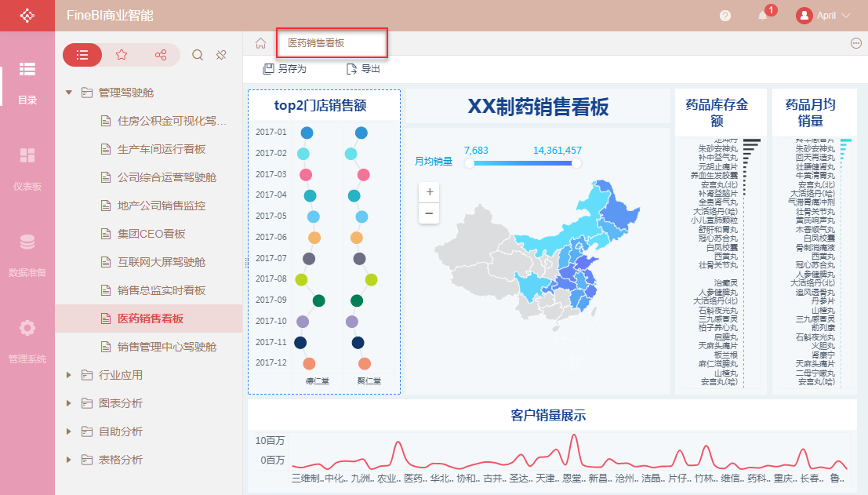Click the left handle of 月均销量 slider

tap(470, 163)
